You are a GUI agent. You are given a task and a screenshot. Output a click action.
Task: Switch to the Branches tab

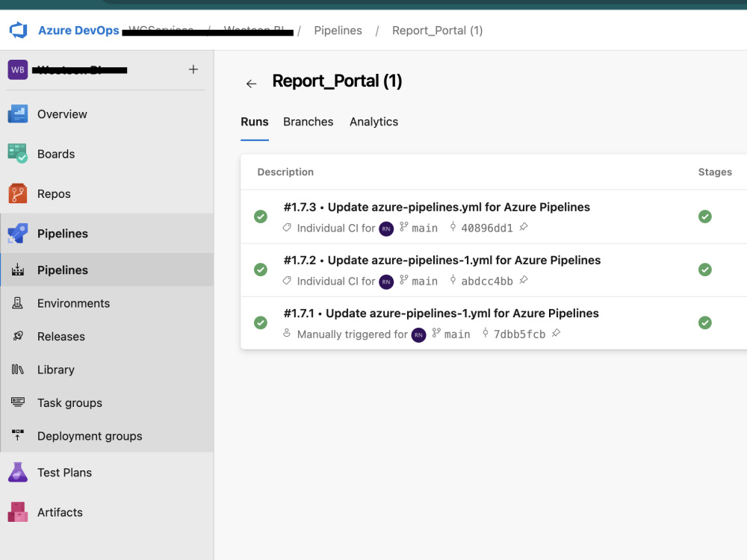pos(308,122)
